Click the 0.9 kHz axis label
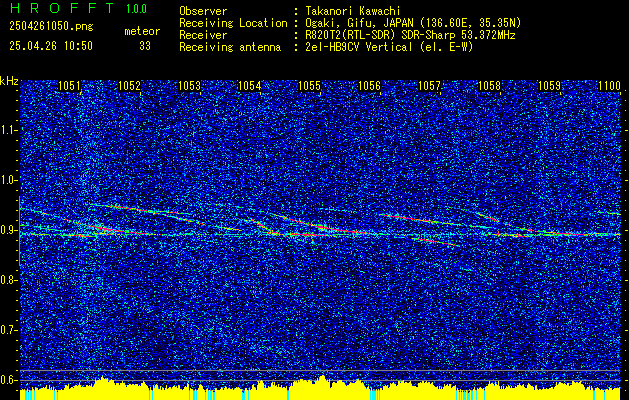Viewport: 629px width, 400px height. tap(8, 230)
